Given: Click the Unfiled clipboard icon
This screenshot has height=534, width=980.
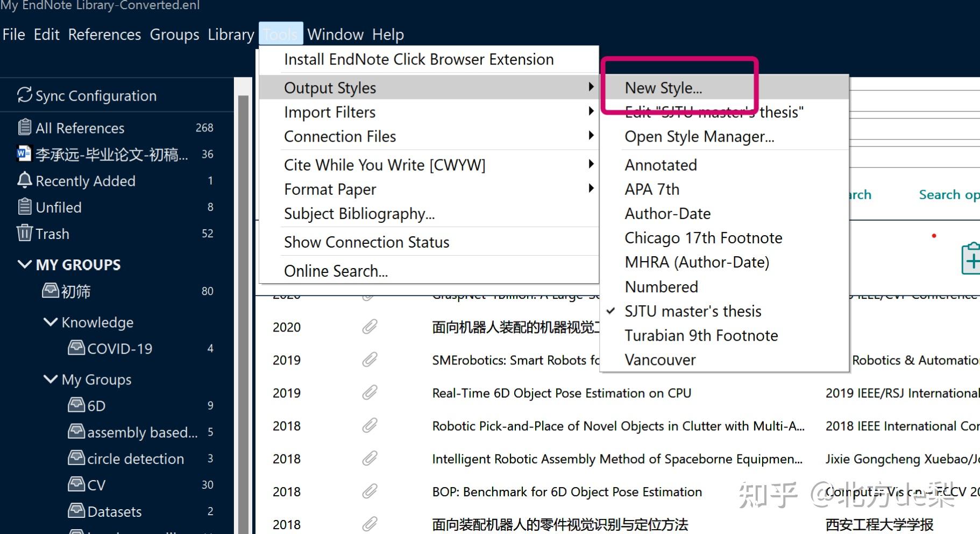Looking at the screenshot, I should point(24,206).
